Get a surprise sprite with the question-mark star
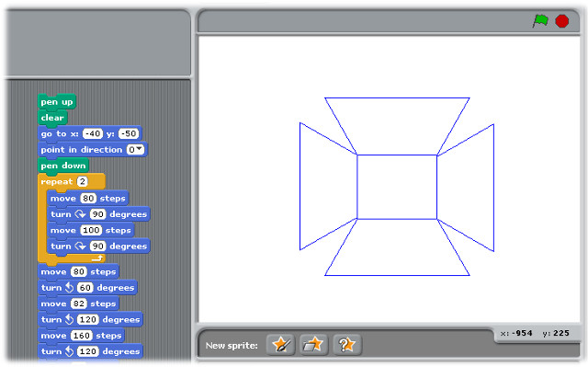 pos(347,345)
